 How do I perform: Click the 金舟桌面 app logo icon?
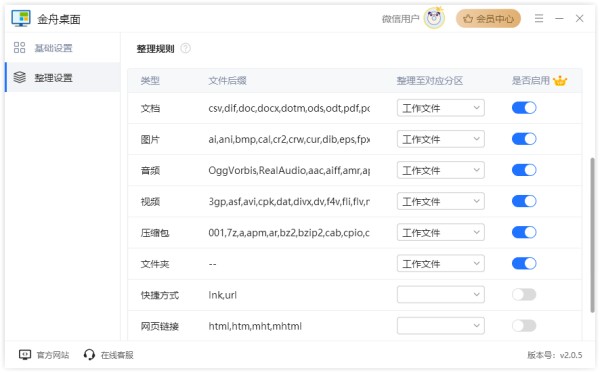[x=21, y=18]
